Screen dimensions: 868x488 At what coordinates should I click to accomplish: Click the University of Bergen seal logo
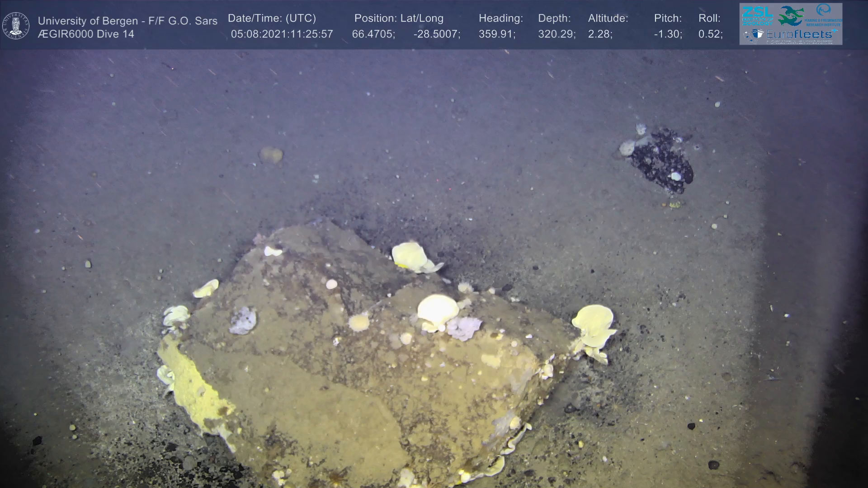point(16,26)
